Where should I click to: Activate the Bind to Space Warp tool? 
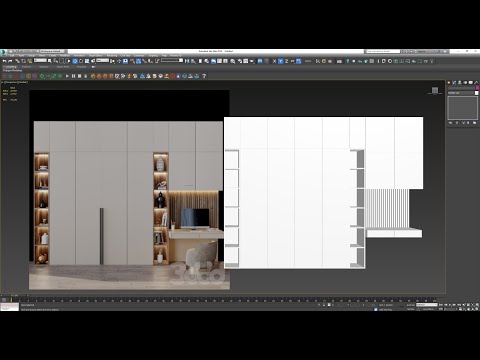[30, 61]
